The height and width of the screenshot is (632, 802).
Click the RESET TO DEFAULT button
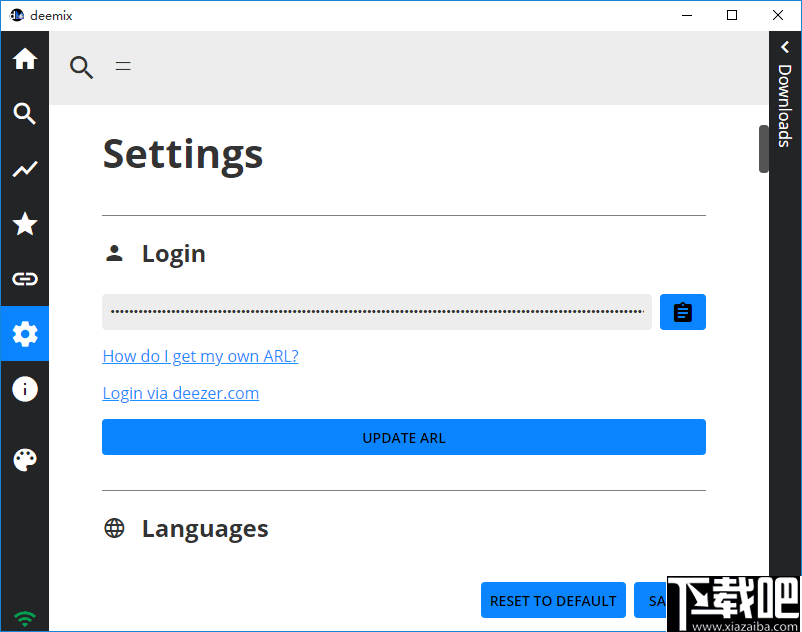553,600
